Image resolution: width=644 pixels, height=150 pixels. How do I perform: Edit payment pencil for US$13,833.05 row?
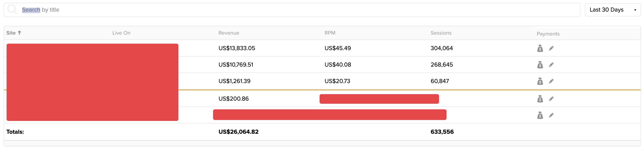(x=551, y=48)
